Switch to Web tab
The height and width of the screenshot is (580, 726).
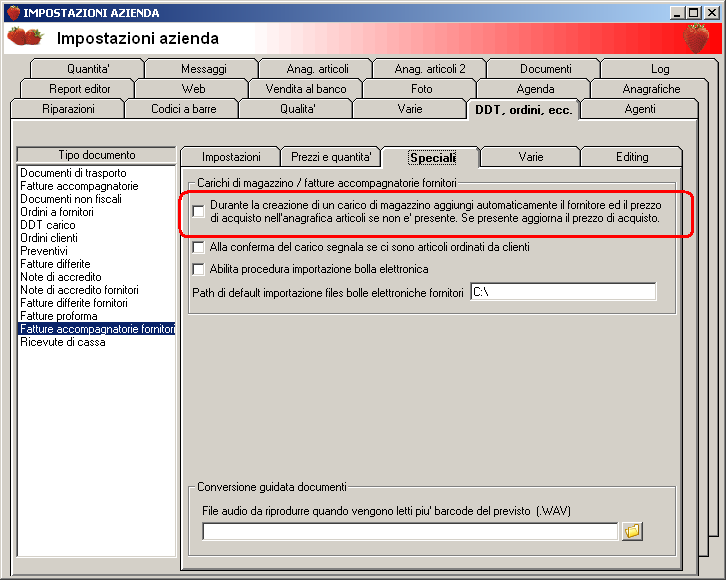click(193, 89)
